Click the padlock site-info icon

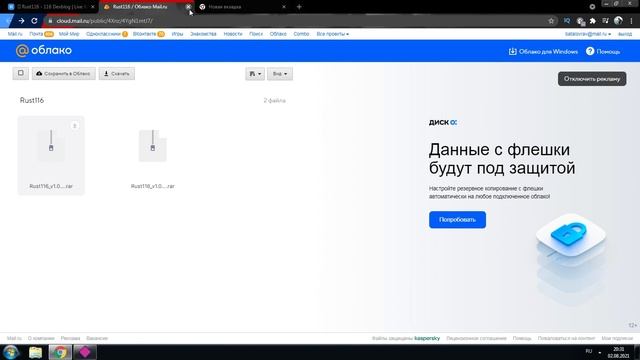point(50,20)
